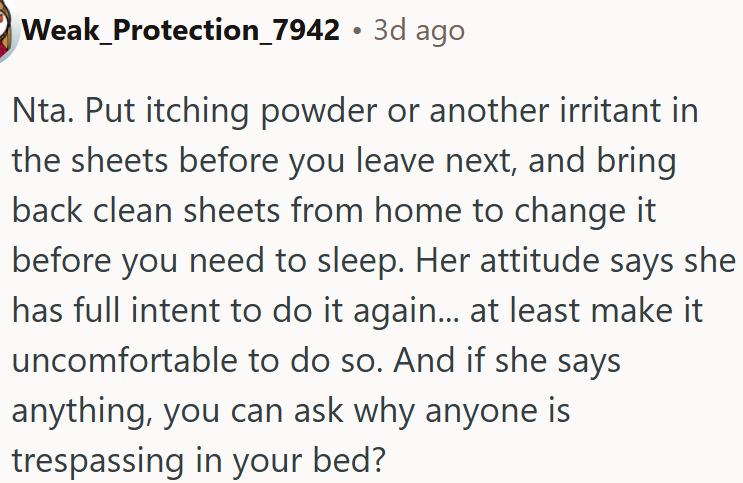Viewport: 743px width, 483px height.
Task: Click the word "trespassing" in the last line
Action: pyautogui.click(x=98, y=462)
